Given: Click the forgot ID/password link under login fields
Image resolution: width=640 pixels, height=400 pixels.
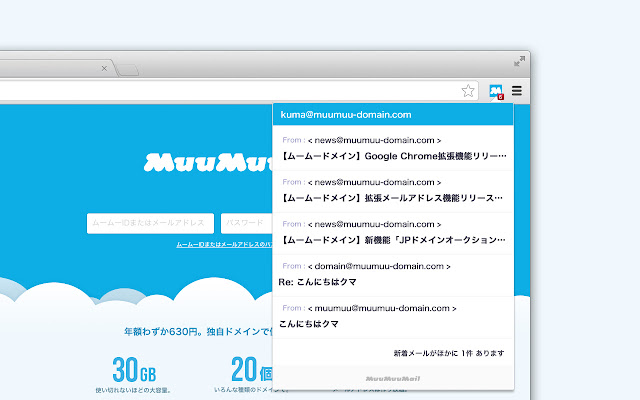Looking at the screenshot, I should 224,244.
